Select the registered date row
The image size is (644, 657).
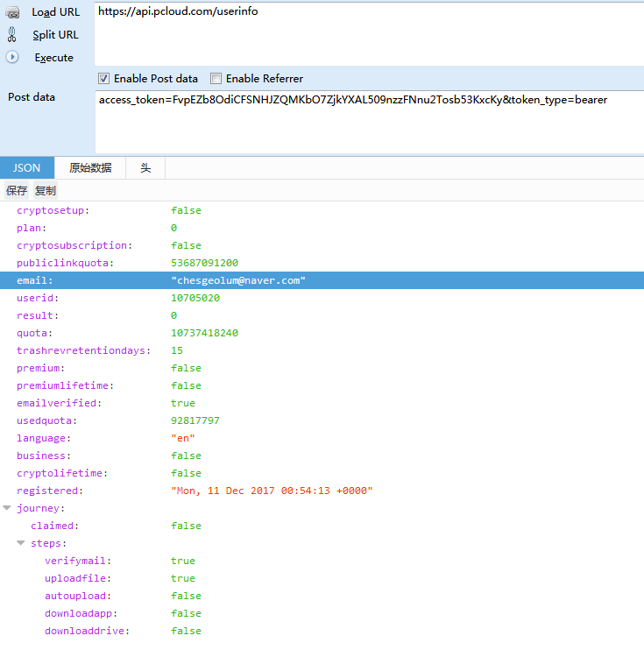pos(322,491)
